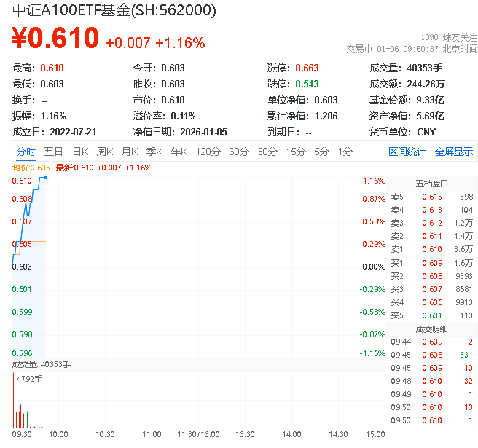This screenshot has width=478, height=448.
Task: Open the 1分 interval chart
Action: click(345, 152)
